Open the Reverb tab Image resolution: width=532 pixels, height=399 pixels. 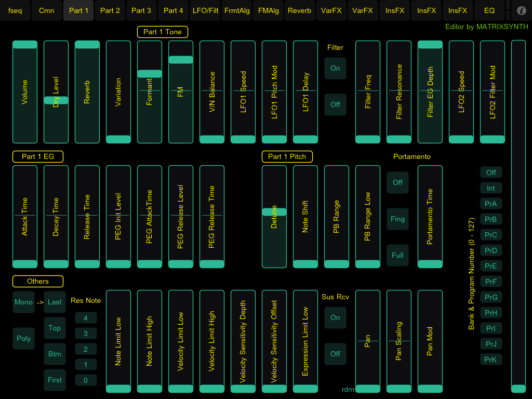(299, 10)
